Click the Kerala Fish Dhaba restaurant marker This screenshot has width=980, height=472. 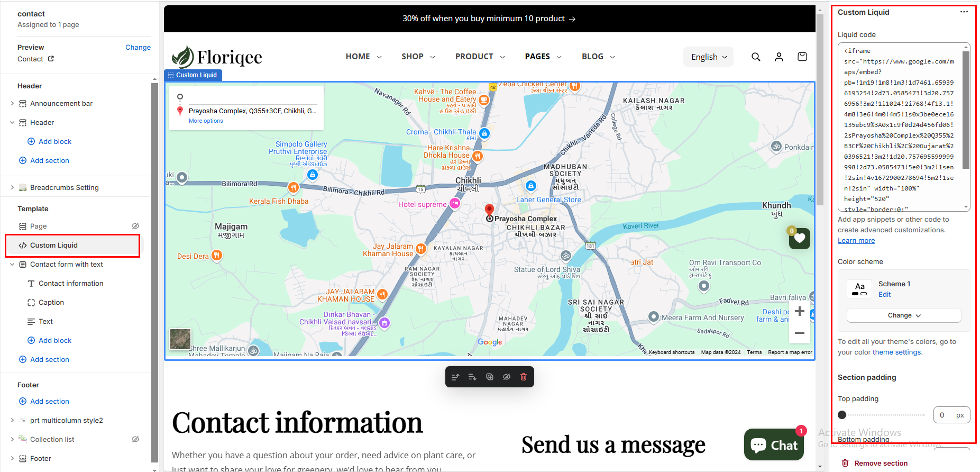coord(293,187)
